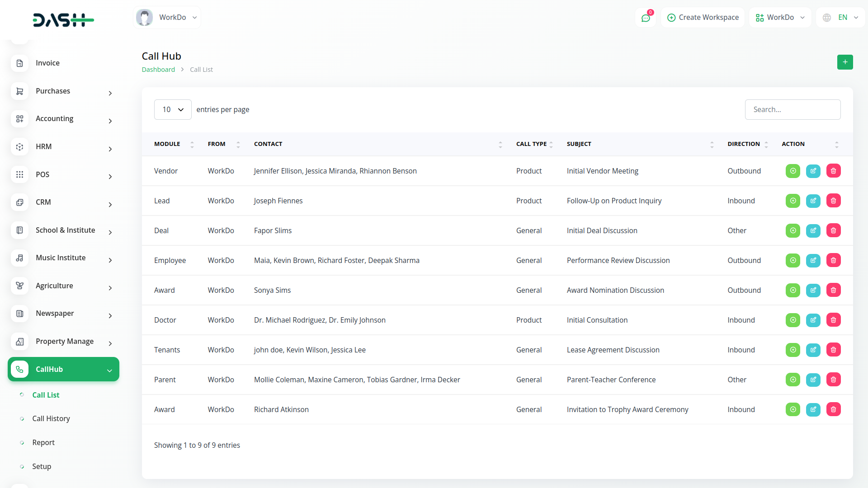
Task: Delete the Initial Vendor Meeting call
Action: click(833, 171)
